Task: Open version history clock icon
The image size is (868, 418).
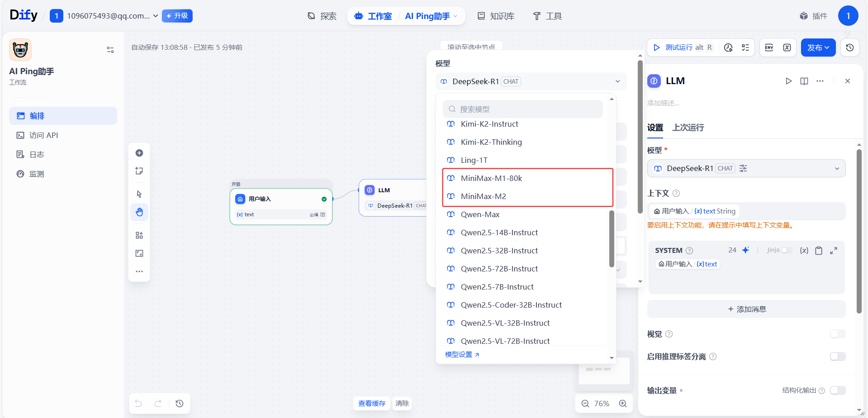Action: point(850,47)
